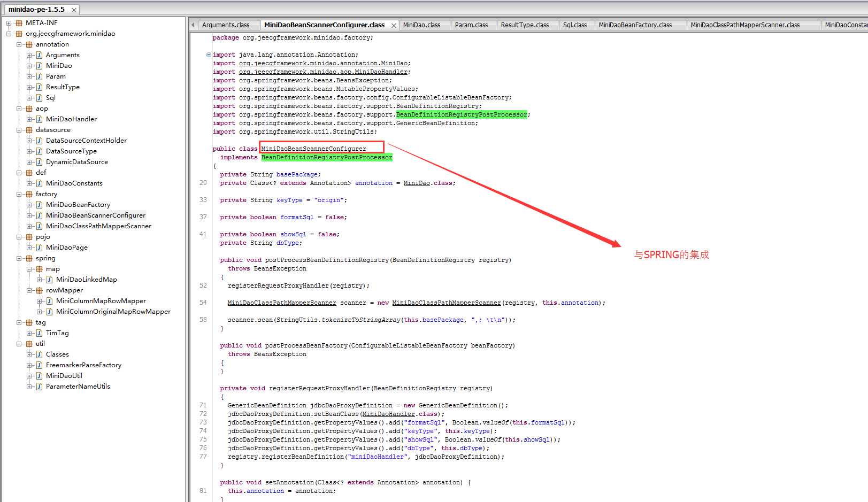
Task: Select the MiniDaoUtil label in tree
Action: pyautogui.click(x=64, y=376)
